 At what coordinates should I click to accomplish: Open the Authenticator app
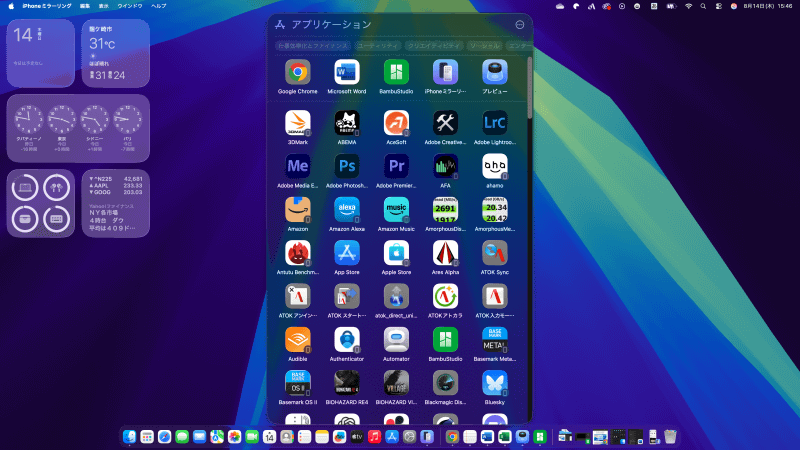347,340
